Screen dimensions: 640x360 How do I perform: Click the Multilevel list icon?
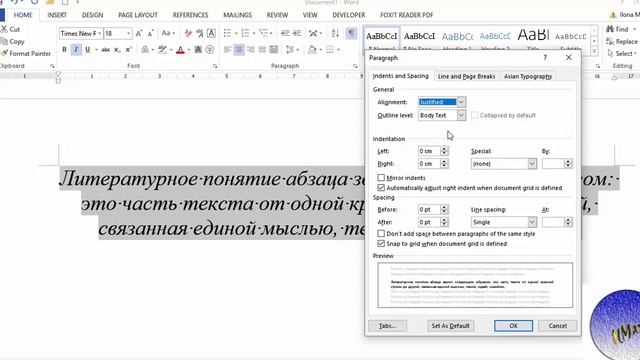pos(263,33)
